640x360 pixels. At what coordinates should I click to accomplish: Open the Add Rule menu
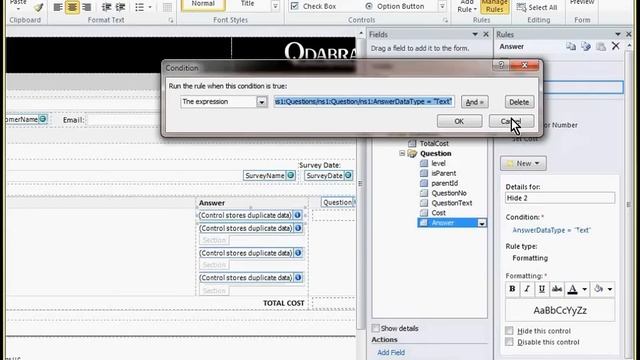pos(467,6)
